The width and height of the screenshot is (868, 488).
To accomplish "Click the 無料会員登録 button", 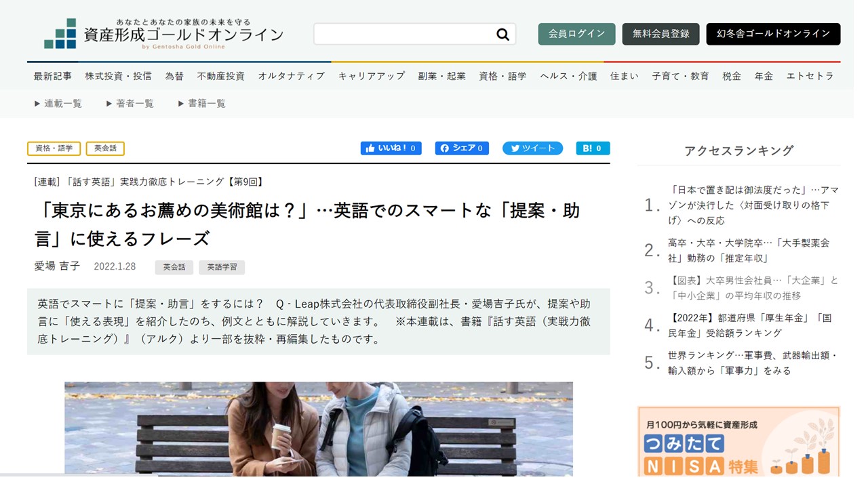I will (x=660, y=34).
